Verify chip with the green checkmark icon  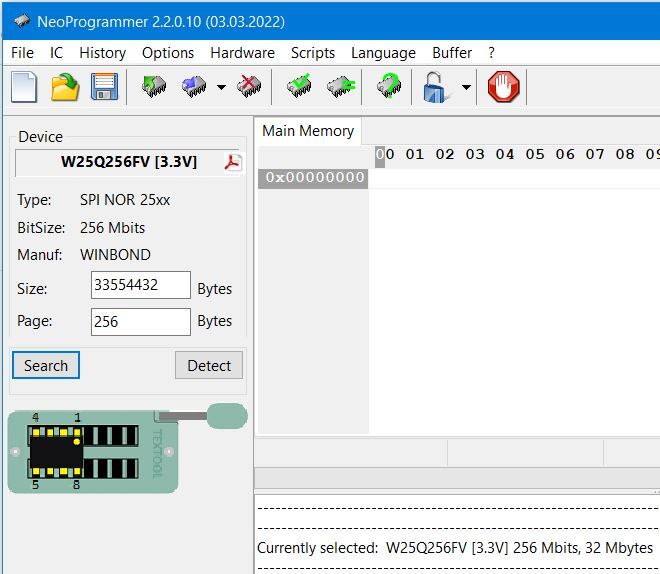click(x=299, y=86)
